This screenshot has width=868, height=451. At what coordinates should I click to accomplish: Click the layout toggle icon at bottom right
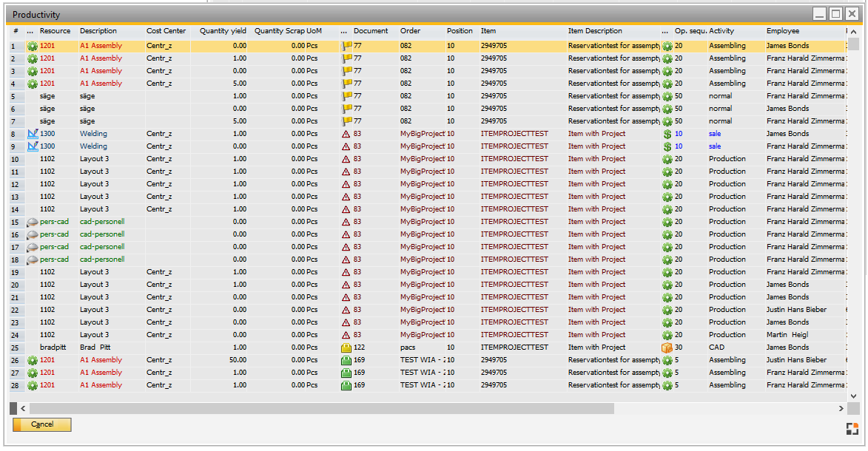(852, 429)
